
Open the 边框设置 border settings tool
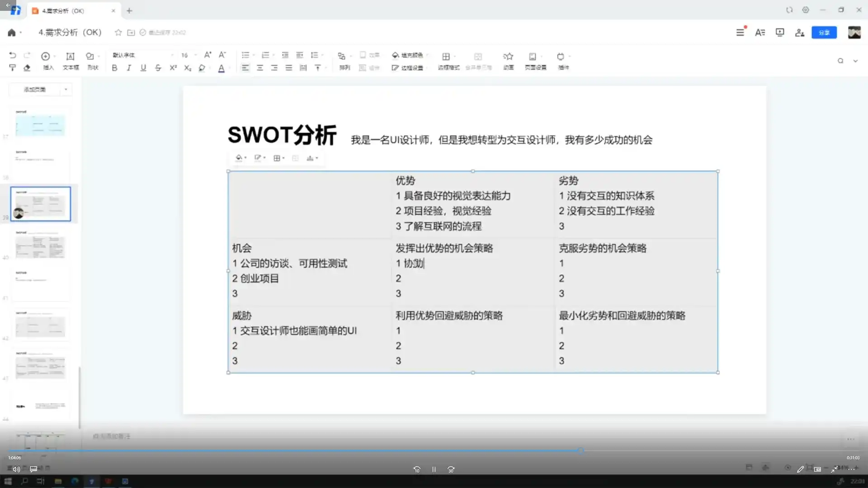[408, 68]
